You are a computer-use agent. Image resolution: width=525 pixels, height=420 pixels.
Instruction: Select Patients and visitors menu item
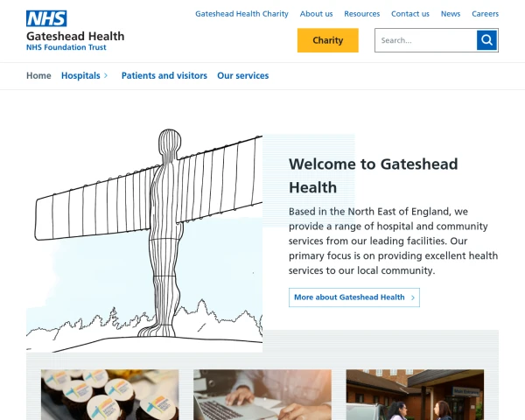point(164,76)
